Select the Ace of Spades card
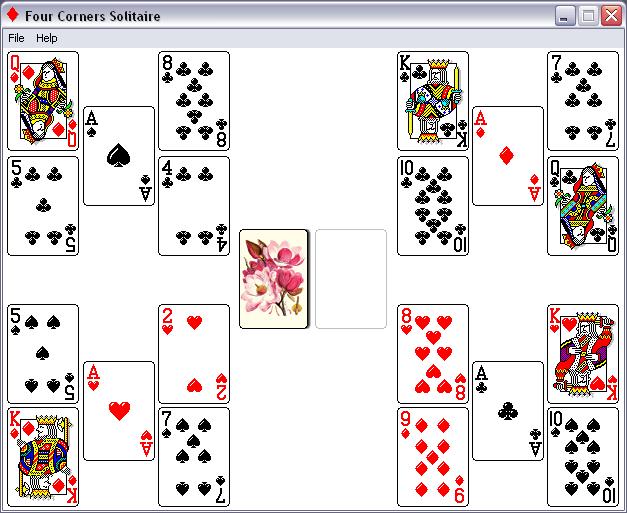Screen dimensions: 627x513 tap(119, 156)
